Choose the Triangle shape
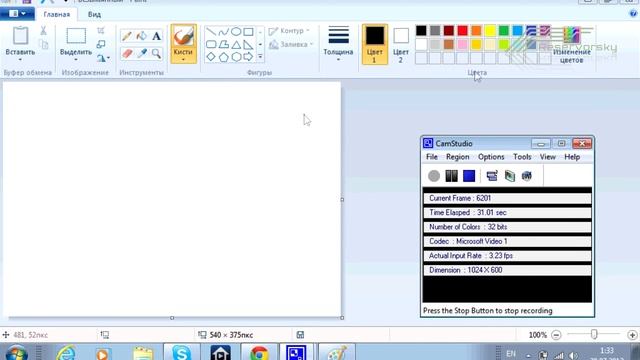 click(236, 44)
